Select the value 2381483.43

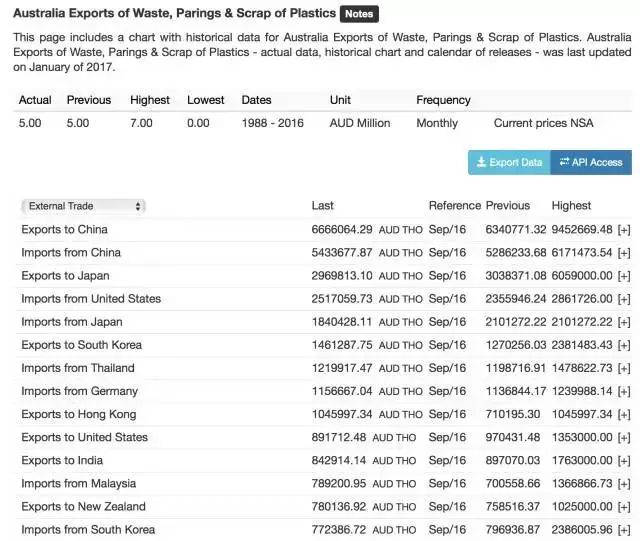[582, 345]
